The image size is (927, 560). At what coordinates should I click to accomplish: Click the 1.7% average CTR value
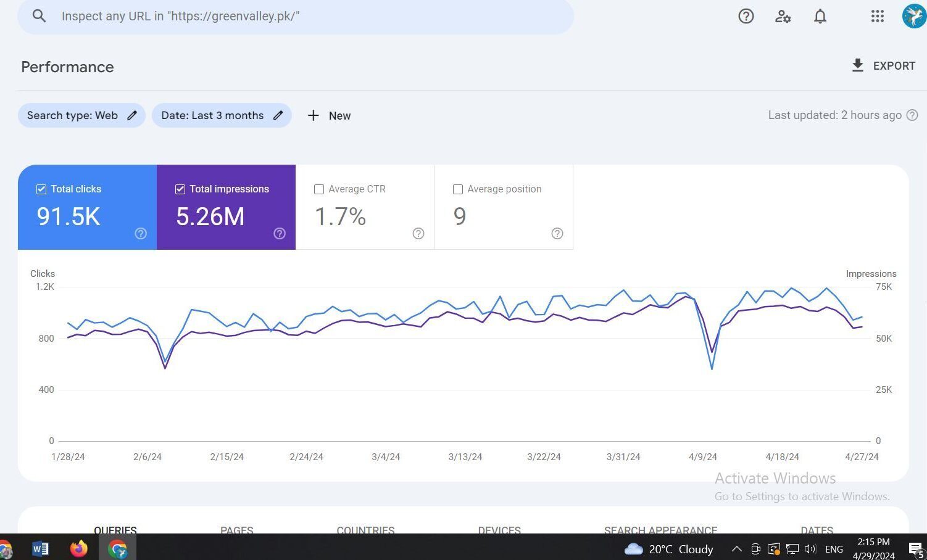341,216
